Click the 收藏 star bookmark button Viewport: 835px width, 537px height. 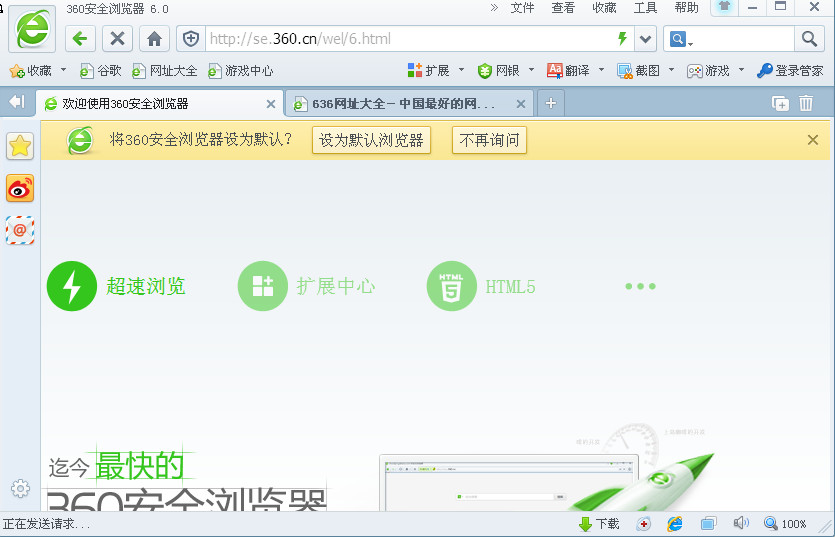[x=31, y=70]
